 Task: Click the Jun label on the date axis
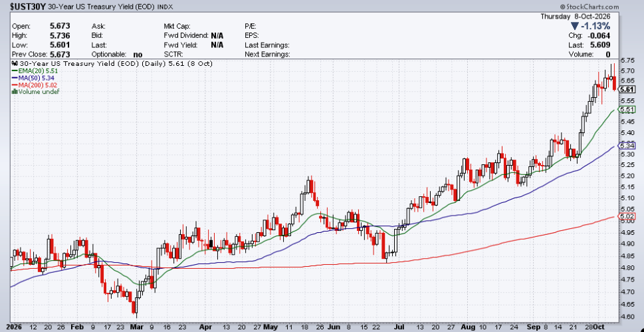[x=333, y=327]
